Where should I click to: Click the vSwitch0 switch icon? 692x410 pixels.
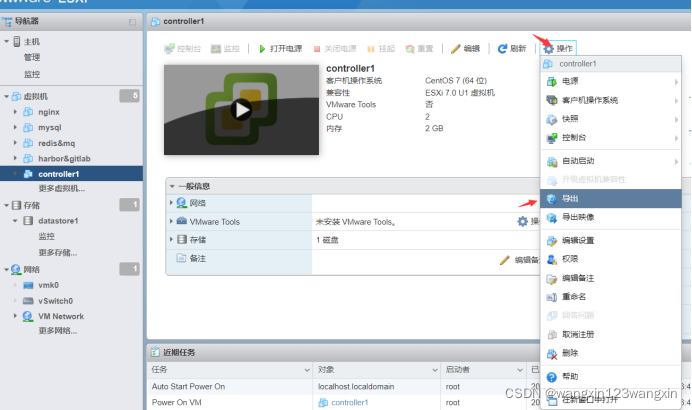(x=28, y=301)
